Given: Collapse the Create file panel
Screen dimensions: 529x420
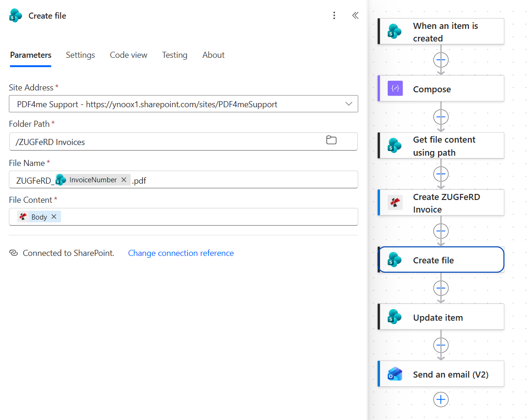Looking at the screenshot, I should tap(355, 15).
